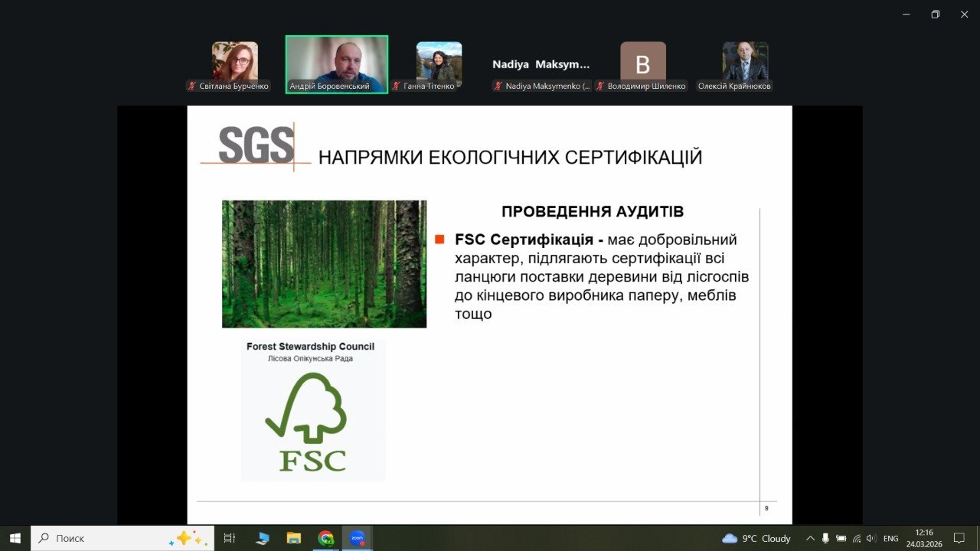980x551 pixels.
Task: Open the volume control in system tray
Action: [871, 538]
